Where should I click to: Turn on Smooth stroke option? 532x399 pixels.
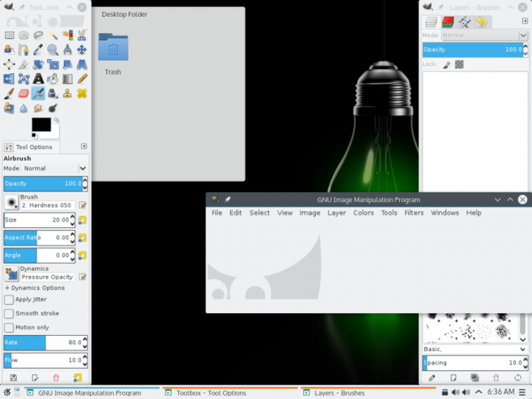(x=9, y=313)
